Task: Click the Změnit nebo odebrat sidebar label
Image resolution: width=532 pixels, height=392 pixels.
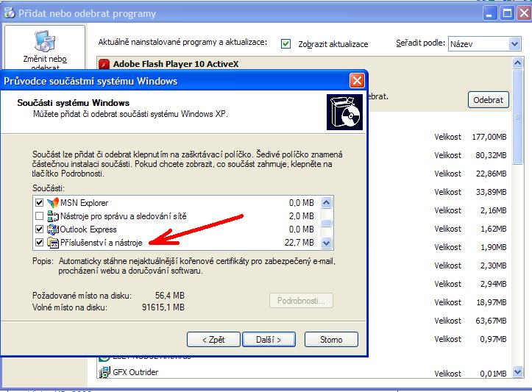Action: pos(45,63)
